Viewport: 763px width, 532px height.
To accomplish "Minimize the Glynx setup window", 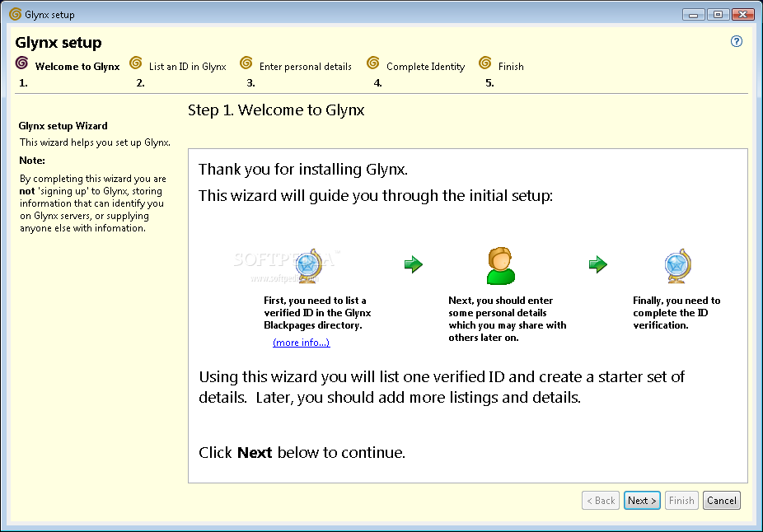I will (x=694, y=15).
